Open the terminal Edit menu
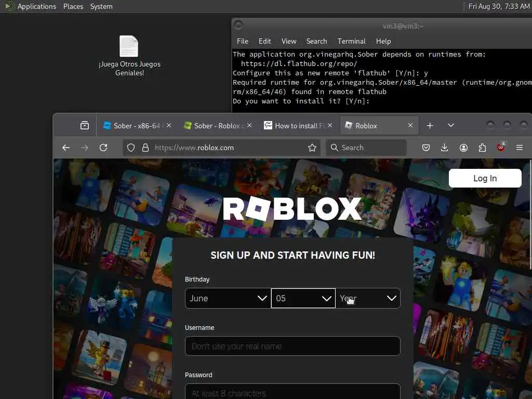The height and width of the screenshot is (399, 532). 264,42
